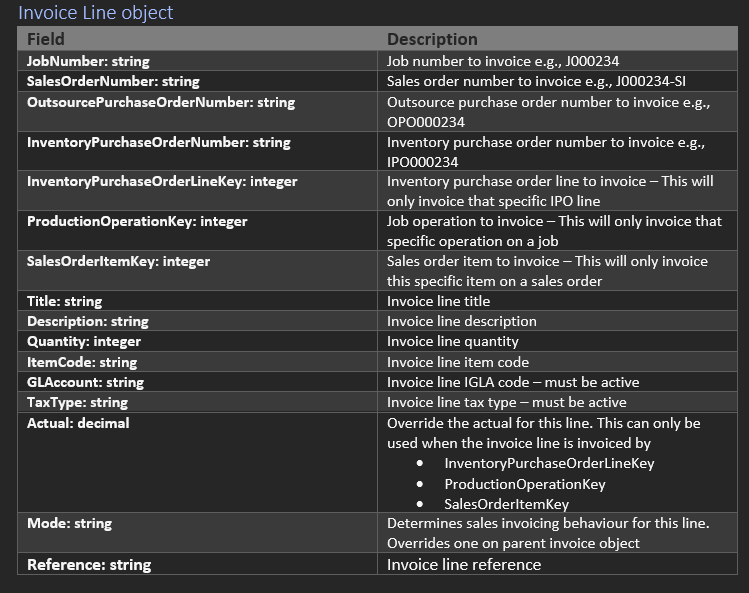Select the 'Quantity: integer' field cell

pyautogui.click(x=197, y=341)
